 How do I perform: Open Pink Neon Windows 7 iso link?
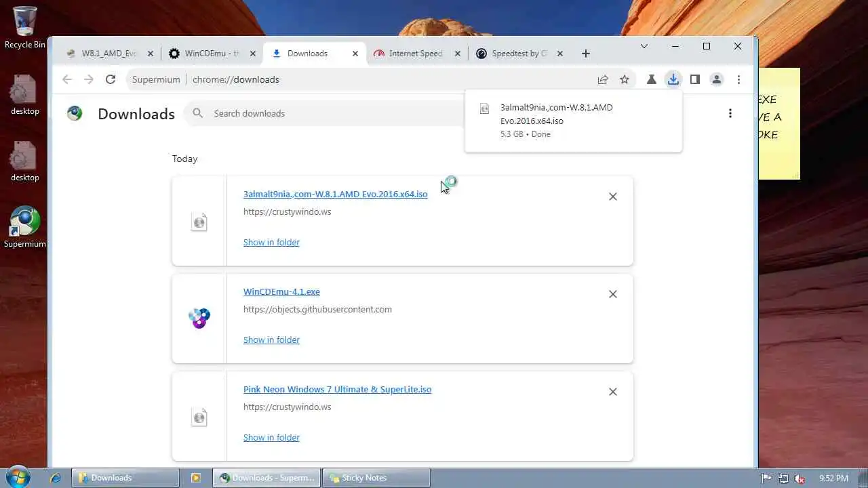coord(338,389)
